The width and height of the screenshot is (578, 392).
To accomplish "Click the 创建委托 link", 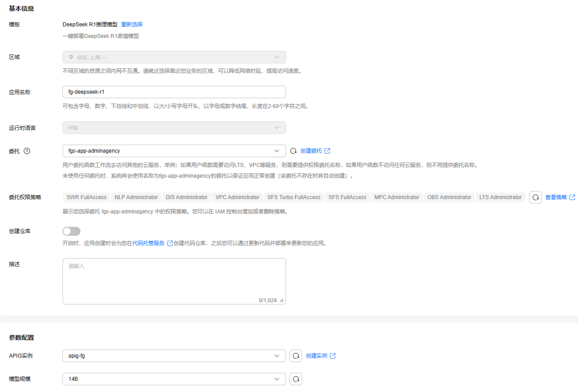I will point(311,151).
